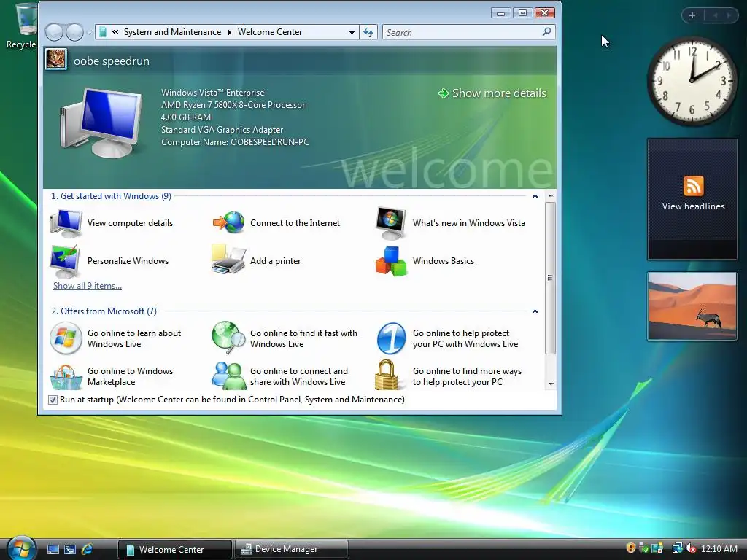Viewport: 747px width, 560px height.
Task: Click the sidebar previous gadgets page arrow
Action: pos(715,15)
